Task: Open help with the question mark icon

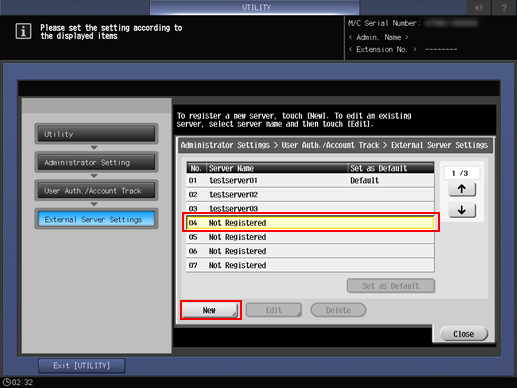Action: (504, 7)
